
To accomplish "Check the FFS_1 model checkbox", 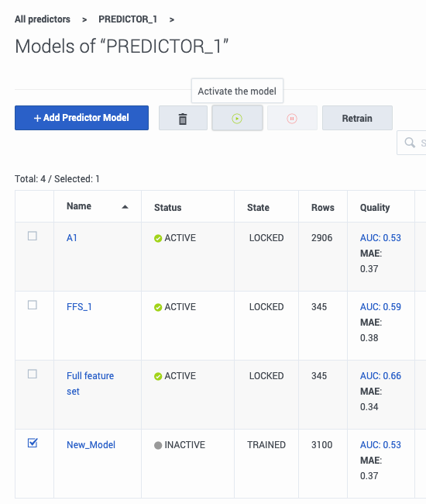I will tap(33, 305).
